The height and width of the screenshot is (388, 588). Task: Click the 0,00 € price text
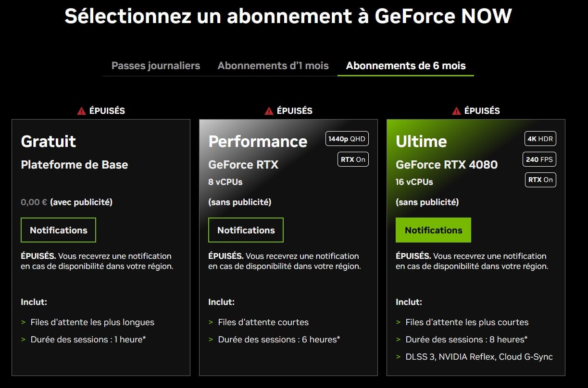pyautogui.click(x=34, y=202)
